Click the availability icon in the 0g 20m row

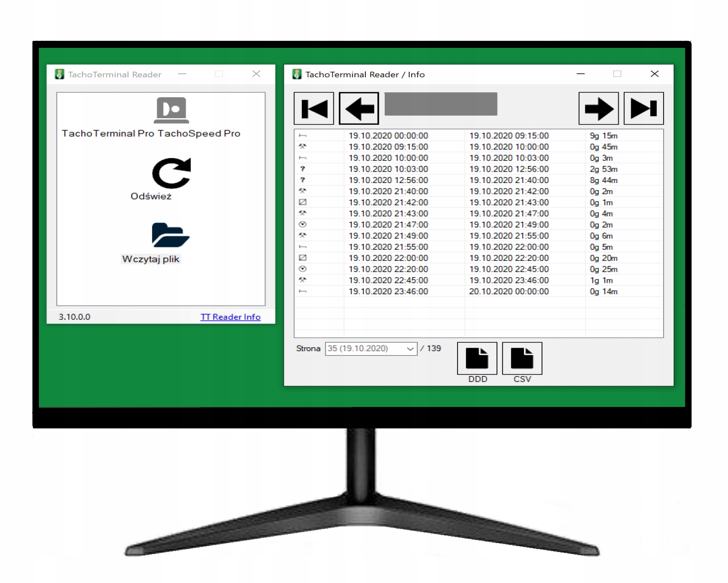[x=302, y=258]
